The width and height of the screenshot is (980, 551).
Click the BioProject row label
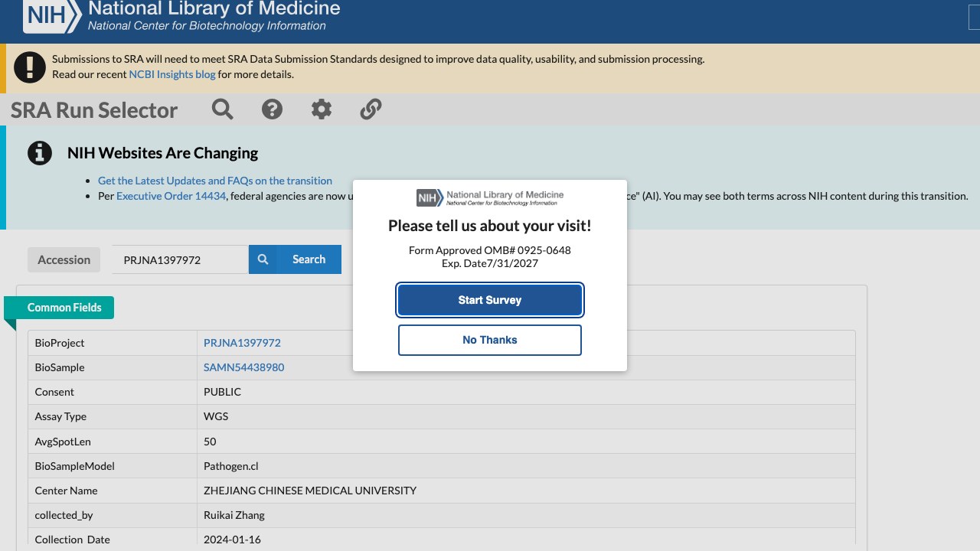60,343
